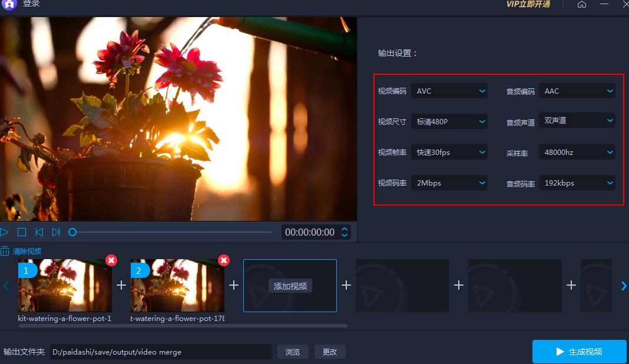629x364 pixels.
Task: Click the 输出文件夹 label
Action: pyautogui.click(x=24, y=352)
